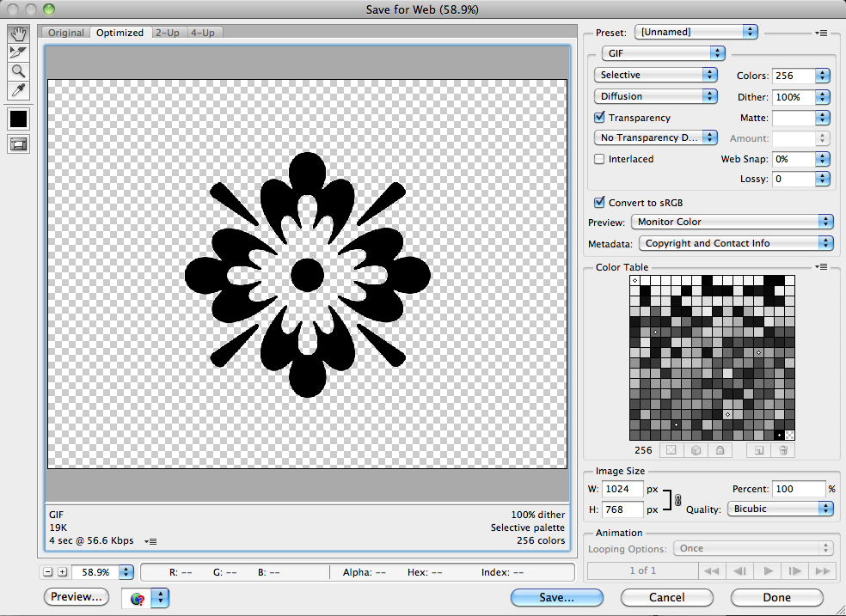Toggle slices visibility icon

coord(18,144)
